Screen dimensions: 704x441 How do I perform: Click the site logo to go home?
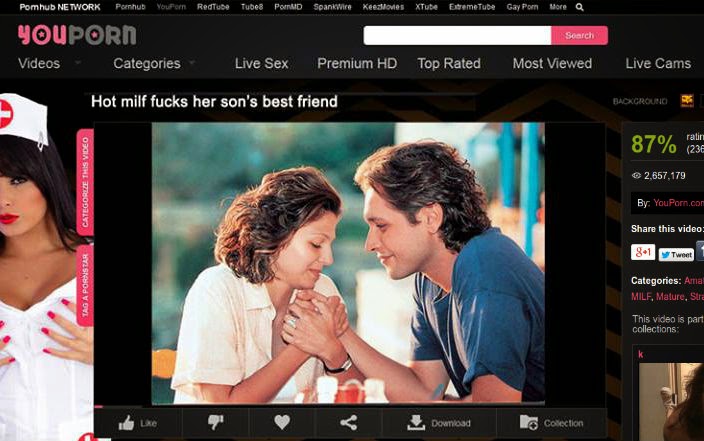(x=77, y=35)
